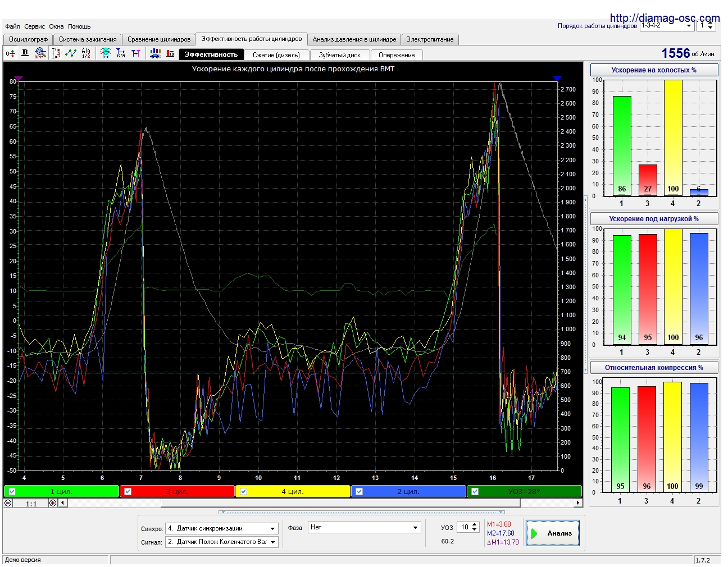Click the 1:1 zoom ratio field

[31, 504]
